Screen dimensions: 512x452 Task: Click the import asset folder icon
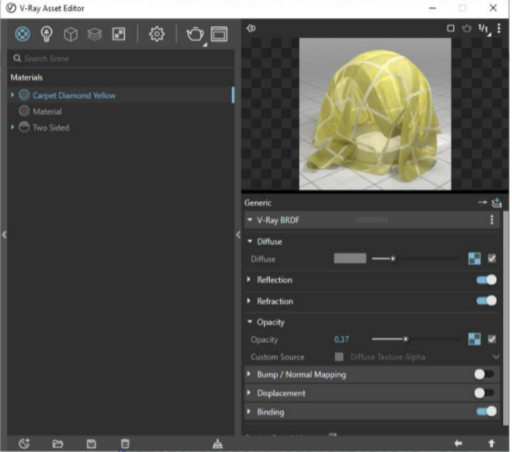[x=58, y=444]
